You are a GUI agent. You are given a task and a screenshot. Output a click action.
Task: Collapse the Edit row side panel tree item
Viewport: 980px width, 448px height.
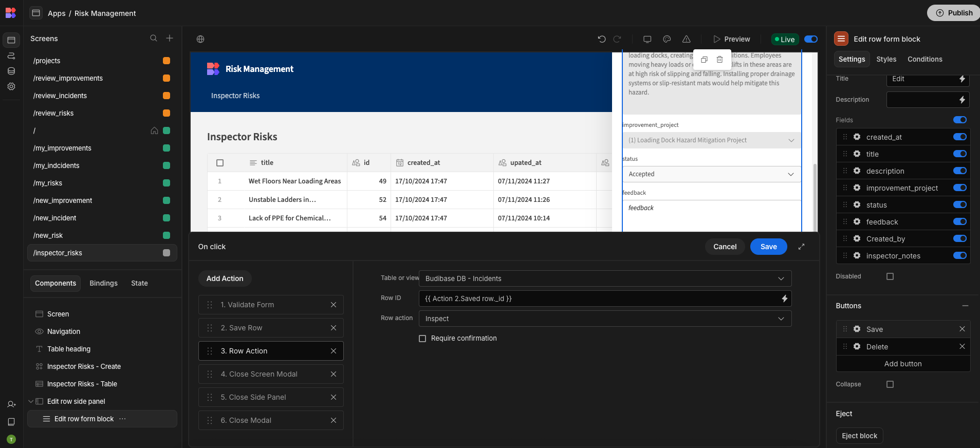[31, 401]
